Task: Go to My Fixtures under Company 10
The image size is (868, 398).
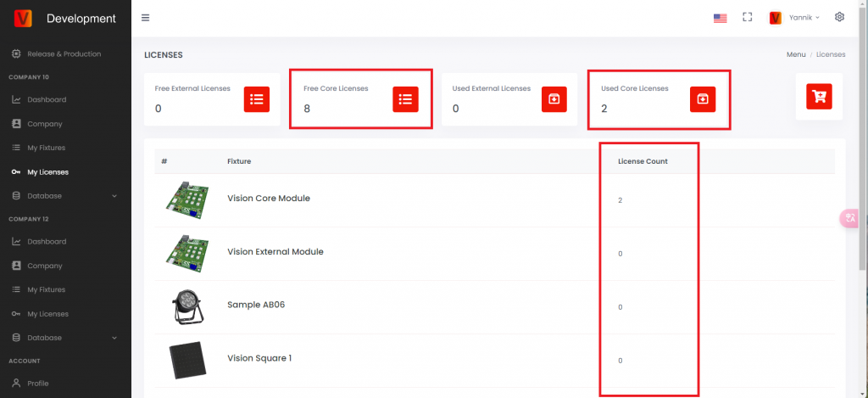Action: 46,148
